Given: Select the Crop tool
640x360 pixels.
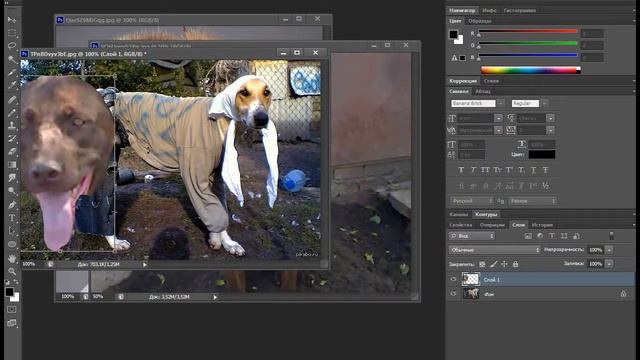Looking at the screenshot, I should [x=12, y=73].
